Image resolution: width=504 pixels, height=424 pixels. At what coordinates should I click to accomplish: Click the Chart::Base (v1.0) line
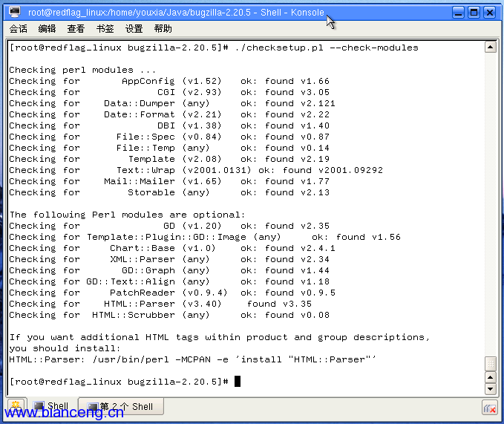pos(172,248)
